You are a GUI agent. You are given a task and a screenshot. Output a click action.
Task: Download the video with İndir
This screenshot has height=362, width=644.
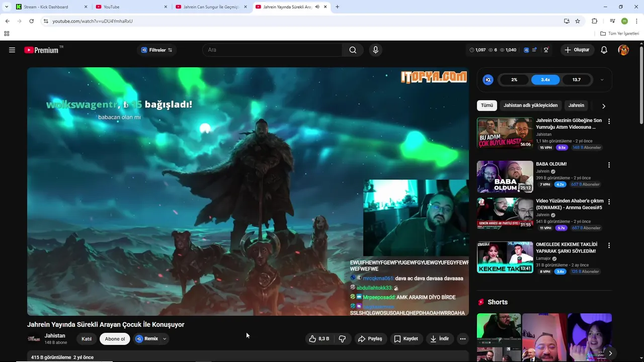[439, 339]
